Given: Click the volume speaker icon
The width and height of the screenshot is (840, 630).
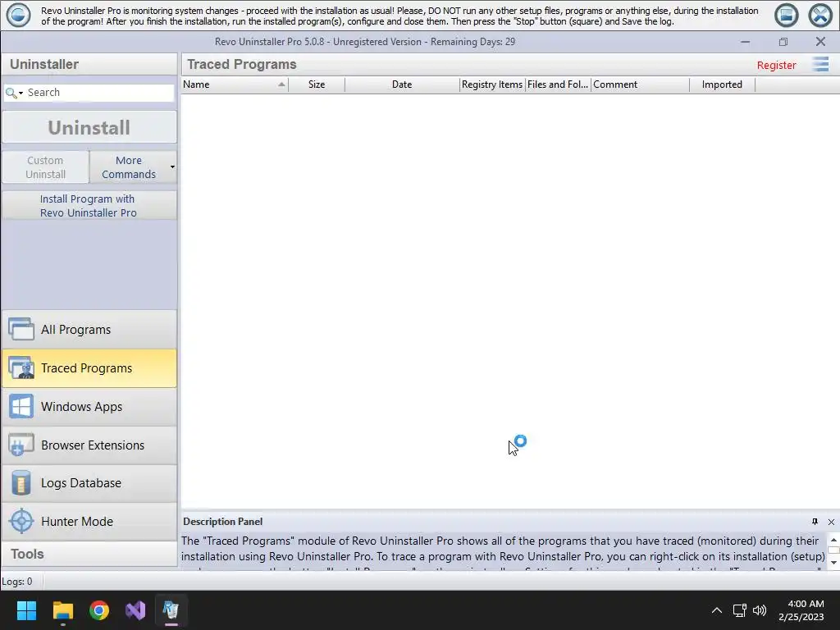Looking at the screenshot, I should (759, 610).
